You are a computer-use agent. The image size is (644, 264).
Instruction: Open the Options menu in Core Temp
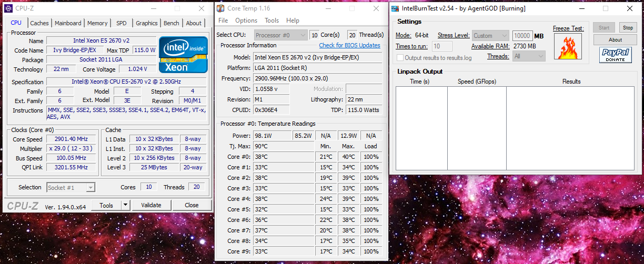coord(246,21)
